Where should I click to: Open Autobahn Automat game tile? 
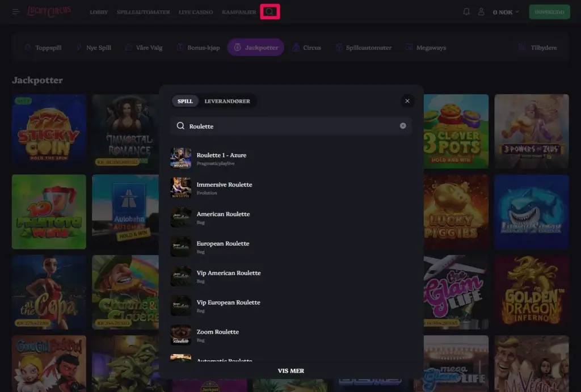(x=125, y=212)
